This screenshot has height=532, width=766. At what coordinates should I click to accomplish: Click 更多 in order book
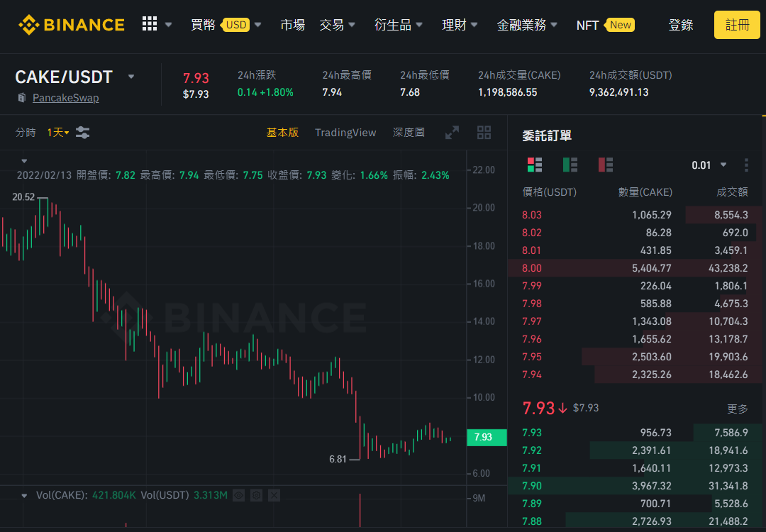tap(737, 409)
